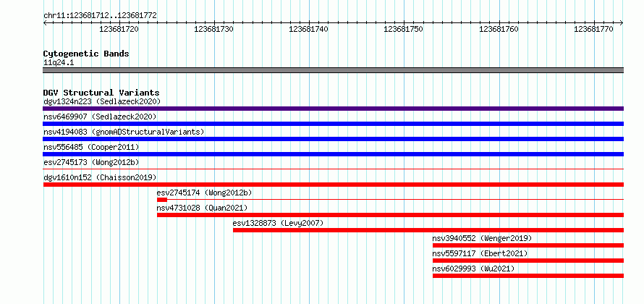Open esv2745173 (Wong2012b) variant label
Image resolution: width=644 pixels, height=304 pixels.
91,162
